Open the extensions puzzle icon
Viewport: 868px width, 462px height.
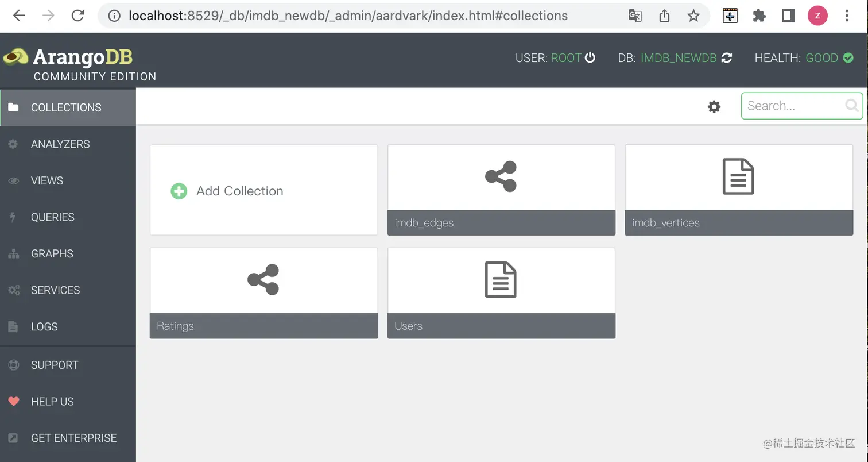point(759,16)
